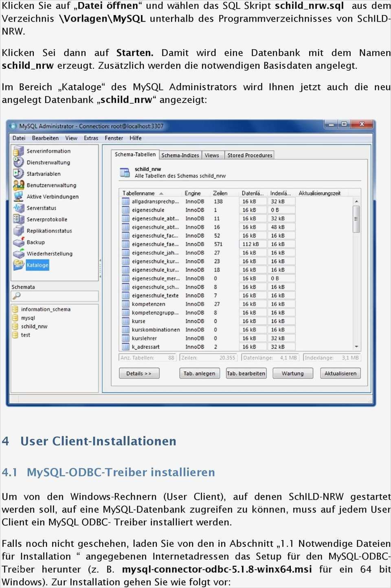Click table icon of eigeneschule row

(126, 210)
